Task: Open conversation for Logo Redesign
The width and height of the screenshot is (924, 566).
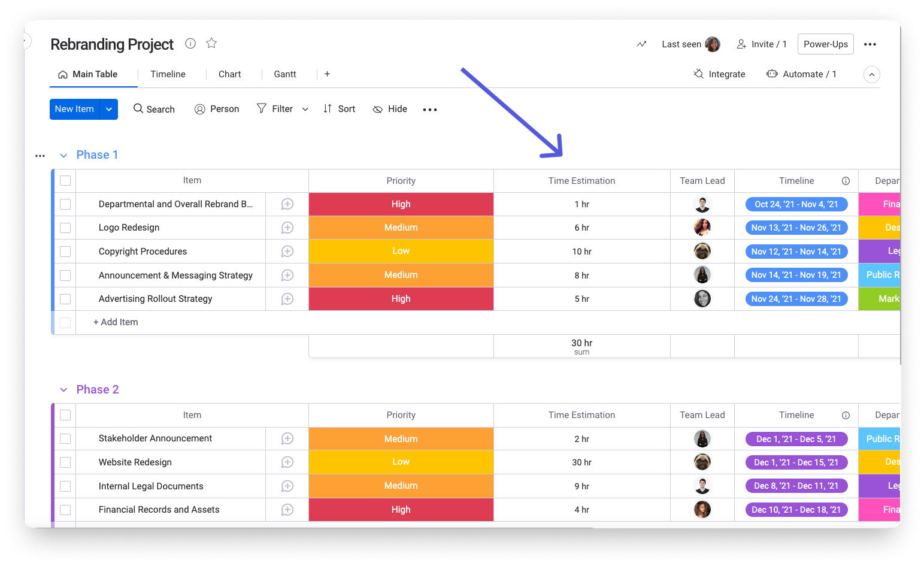Action: (287, 228)
